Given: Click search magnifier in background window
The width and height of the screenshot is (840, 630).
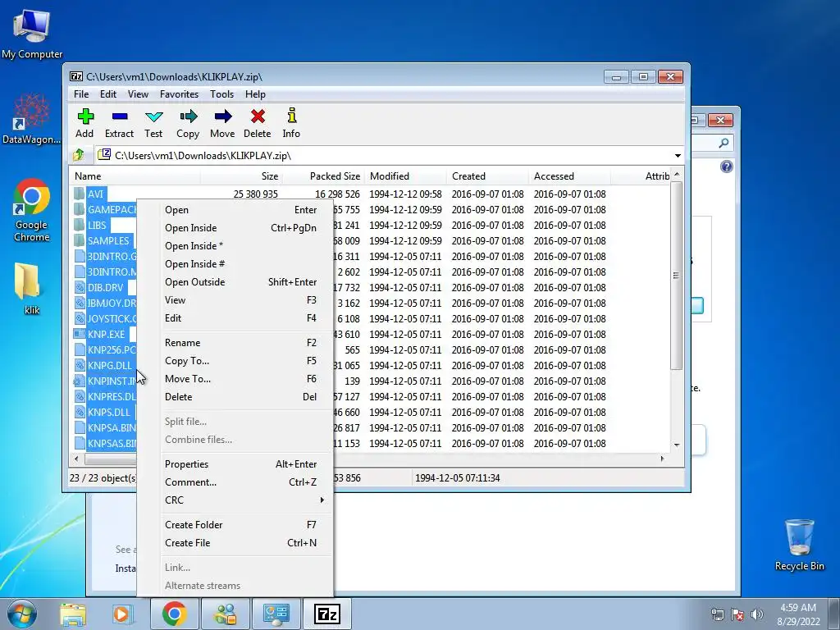Looking at the screenshot, I should [x=724, y=143].
